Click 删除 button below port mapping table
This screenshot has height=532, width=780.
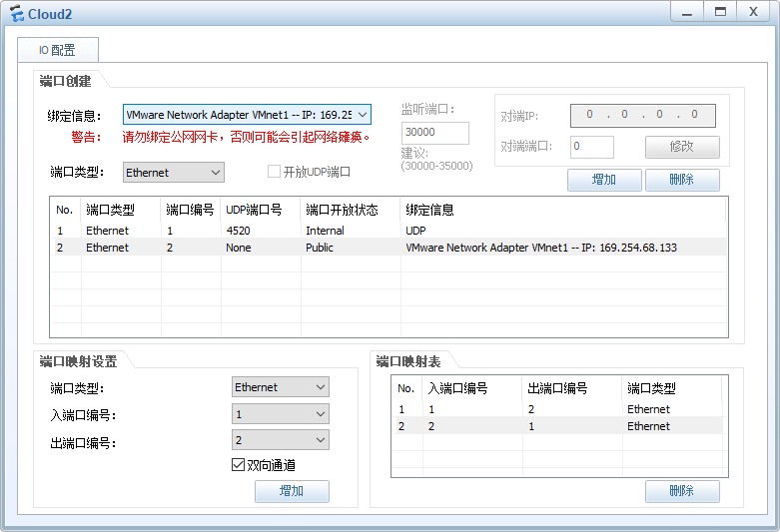click(682, 491)
